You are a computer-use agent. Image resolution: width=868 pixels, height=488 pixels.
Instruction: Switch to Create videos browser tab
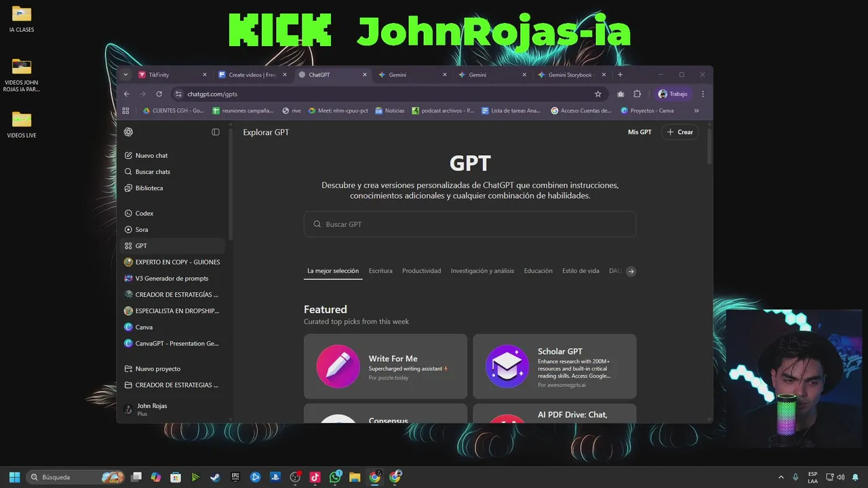click(252, 75)
